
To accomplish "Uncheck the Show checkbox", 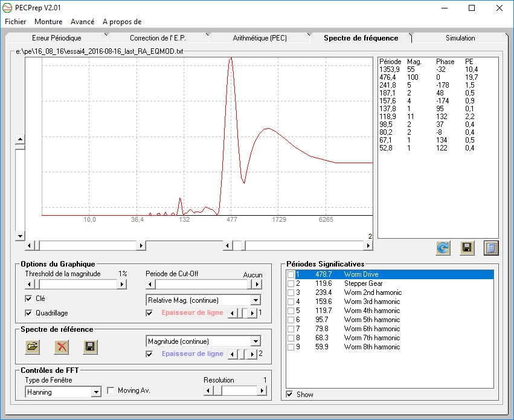I will 289,394.
